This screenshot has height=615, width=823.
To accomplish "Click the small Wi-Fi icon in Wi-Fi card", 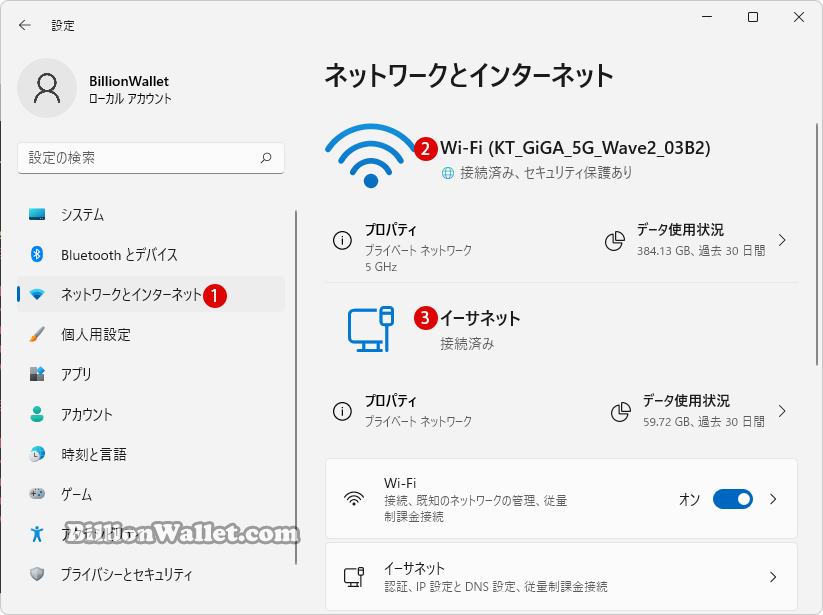I will [x=354, y=499].
